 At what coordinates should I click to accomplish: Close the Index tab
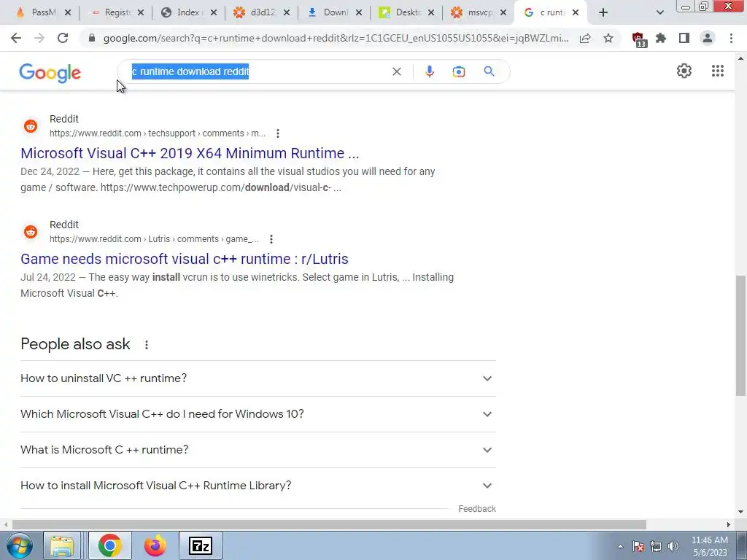coord(214,13)
